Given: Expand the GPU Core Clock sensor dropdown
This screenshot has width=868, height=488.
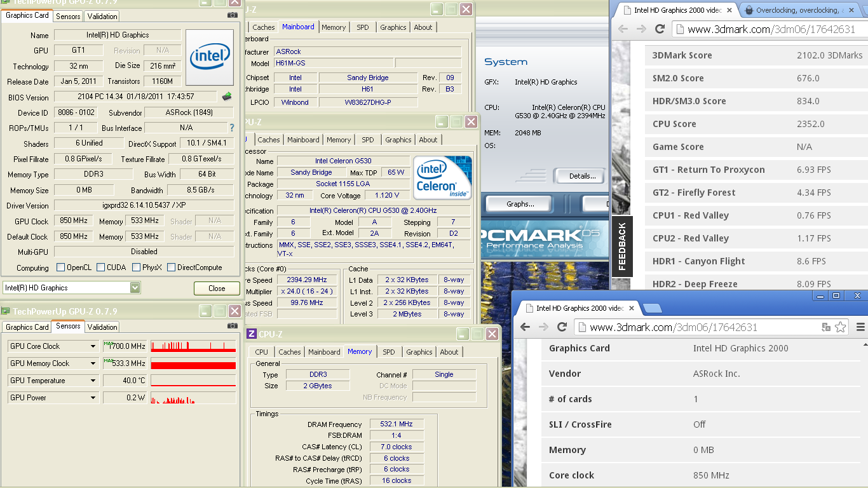Looking at the screenshot, I should 93,346.
